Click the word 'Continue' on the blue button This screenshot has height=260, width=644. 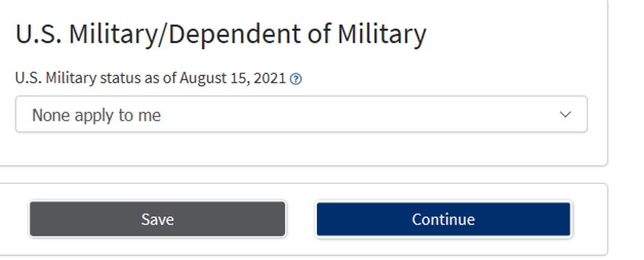click(444, 219)
